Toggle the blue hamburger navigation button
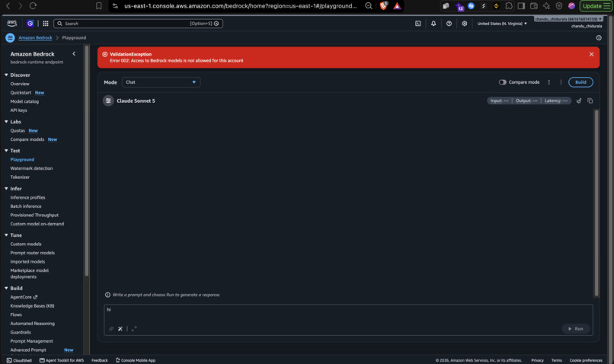This screenshot has height=364, width=614. (x=10, y=37)
